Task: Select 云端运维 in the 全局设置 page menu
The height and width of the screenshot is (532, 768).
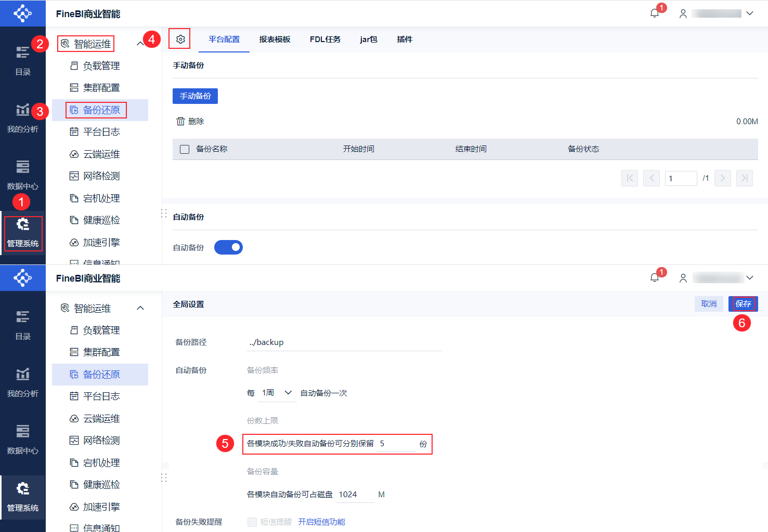Action: (x=100, y=419)
